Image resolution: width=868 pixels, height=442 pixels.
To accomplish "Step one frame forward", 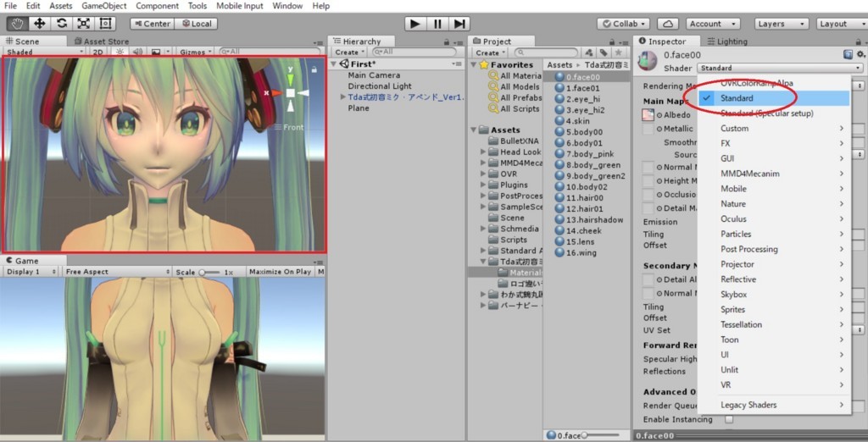I will pyautogui.click(x=459, y=24).
